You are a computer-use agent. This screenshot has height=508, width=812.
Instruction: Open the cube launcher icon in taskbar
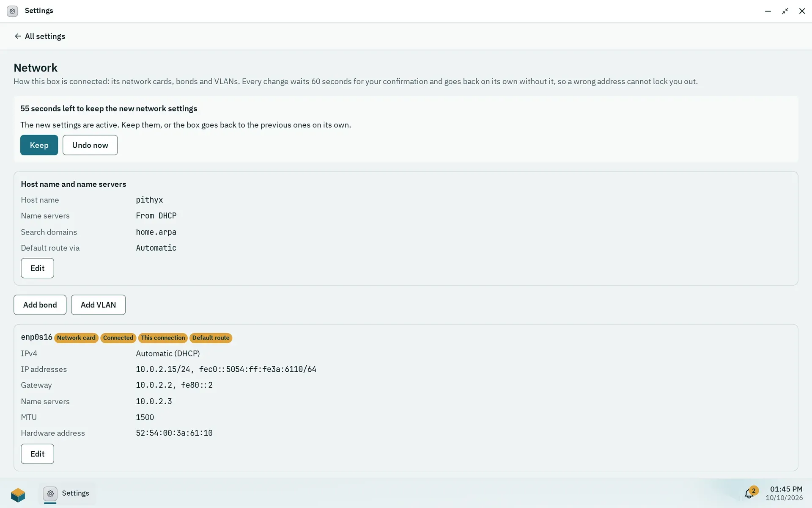pos(18,494)
